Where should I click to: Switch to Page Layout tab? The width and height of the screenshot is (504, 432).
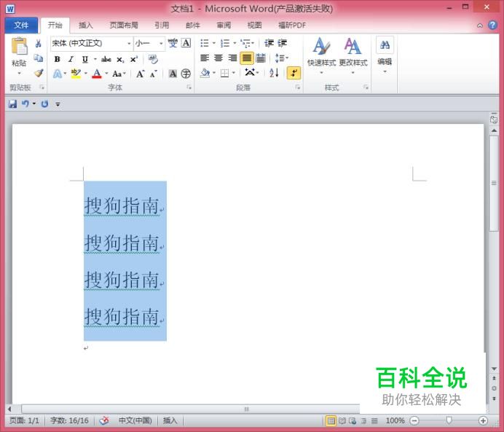124,25
